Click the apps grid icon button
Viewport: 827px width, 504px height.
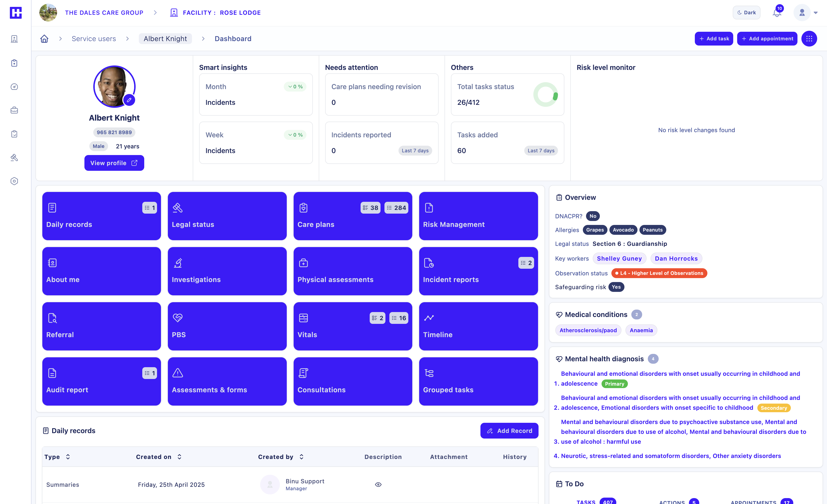[809, 39]
